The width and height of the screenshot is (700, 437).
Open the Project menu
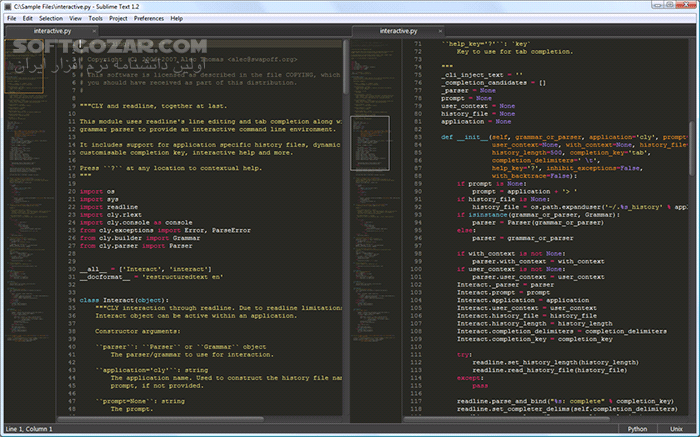pyautogui.click(x=118, y=18)
